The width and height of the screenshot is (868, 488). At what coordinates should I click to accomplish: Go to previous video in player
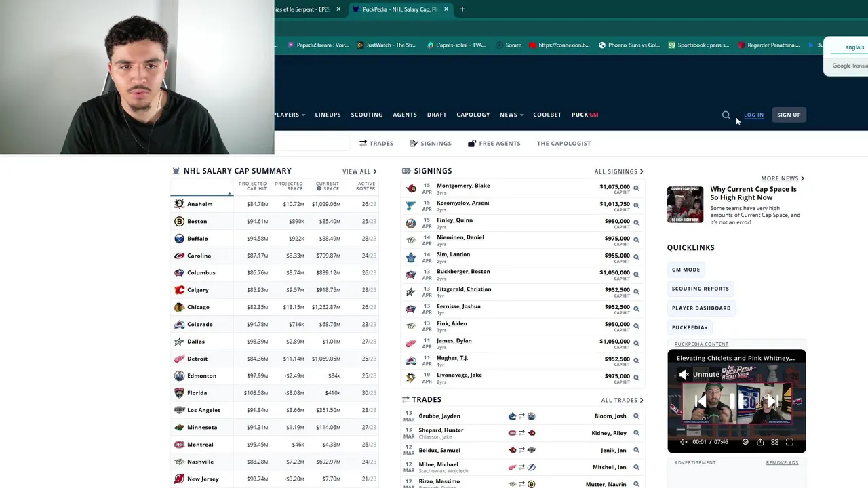[701, 401]
